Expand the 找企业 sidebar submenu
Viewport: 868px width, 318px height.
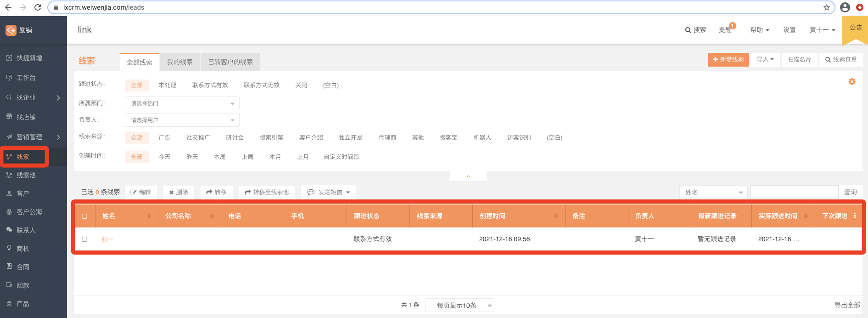click(x=58, y=97)
